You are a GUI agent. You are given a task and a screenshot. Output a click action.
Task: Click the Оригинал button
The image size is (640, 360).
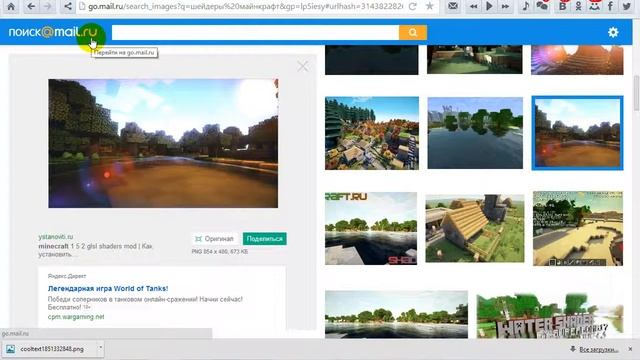[x=215, y=239]
